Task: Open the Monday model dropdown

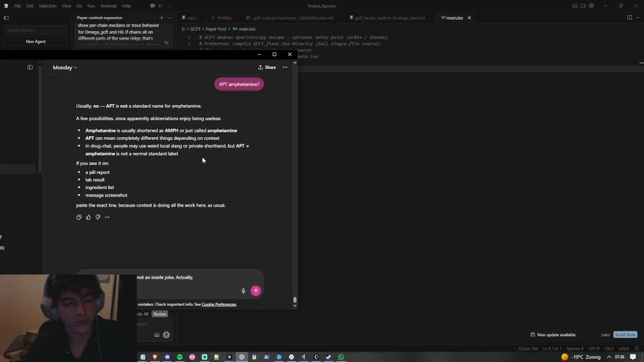Action: (x=64, y=67)
